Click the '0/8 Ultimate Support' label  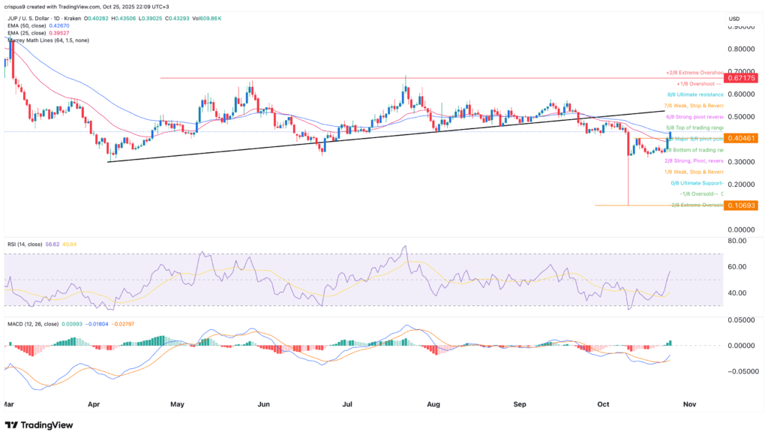tap(697, 183)
